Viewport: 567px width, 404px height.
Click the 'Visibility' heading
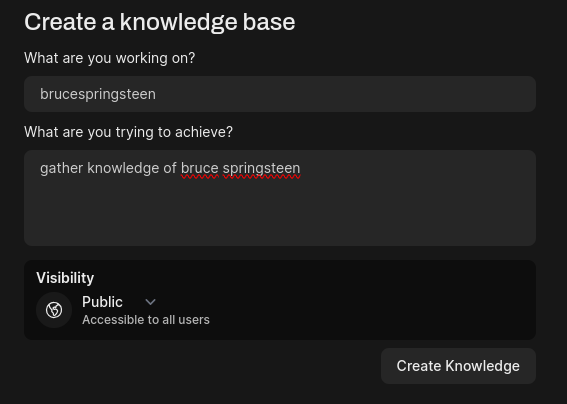pos(65,278)
